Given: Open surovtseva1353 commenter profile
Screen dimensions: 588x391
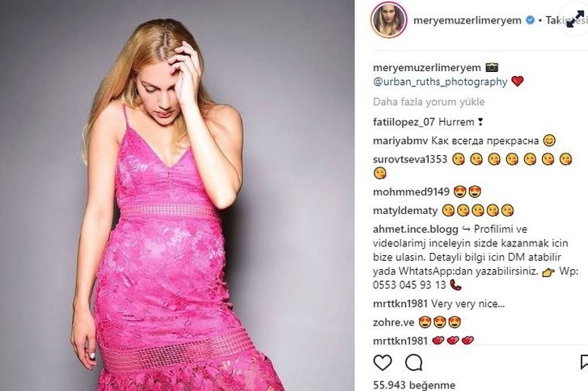Looking at the screenshot, I should tap(410, 159).
